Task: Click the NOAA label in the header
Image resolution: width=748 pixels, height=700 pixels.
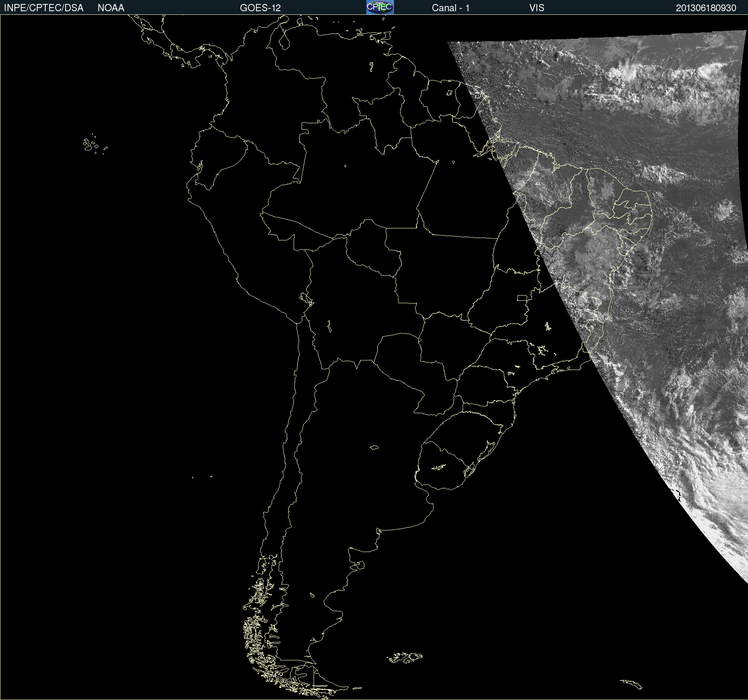Action: pyautogui.click(x=111, y=8)
